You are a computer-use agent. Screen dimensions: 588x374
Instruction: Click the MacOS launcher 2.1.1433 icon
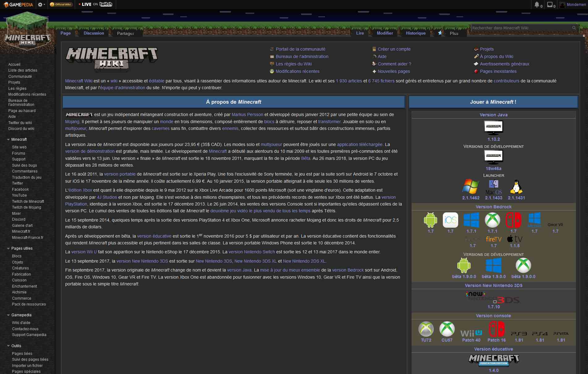click(x=493, y=187)
